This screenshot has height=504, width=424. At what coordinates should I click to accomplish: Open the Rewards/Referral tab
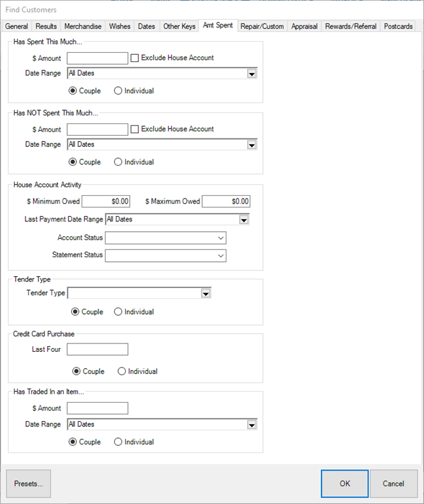click(x=351, y=26)
